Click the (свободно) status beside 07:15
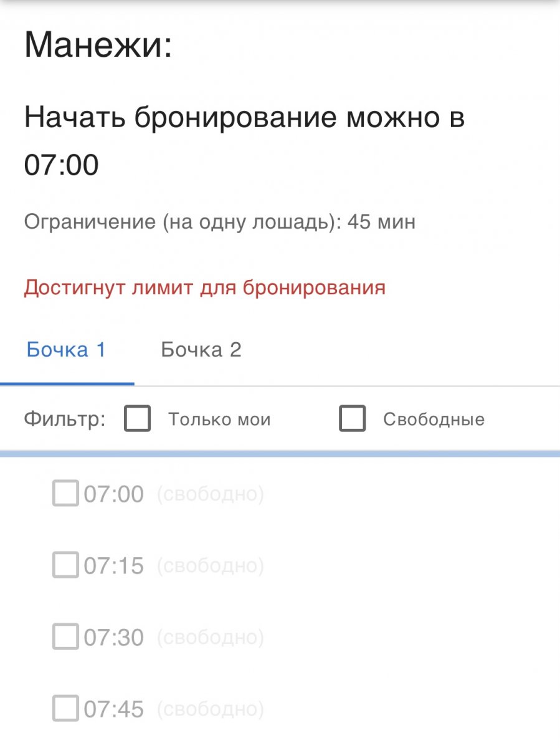The image size is (560, 748). tap(210, 566)
